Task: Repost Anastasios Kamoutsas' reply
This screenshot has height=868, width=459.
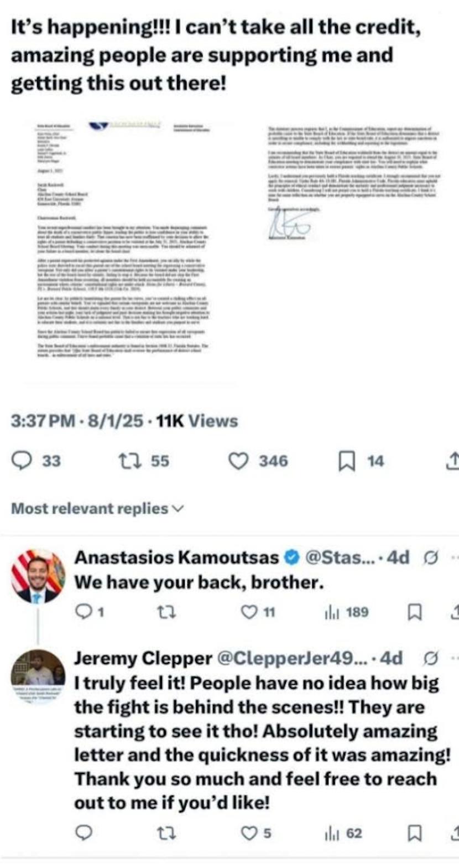Action: [164, 612]
